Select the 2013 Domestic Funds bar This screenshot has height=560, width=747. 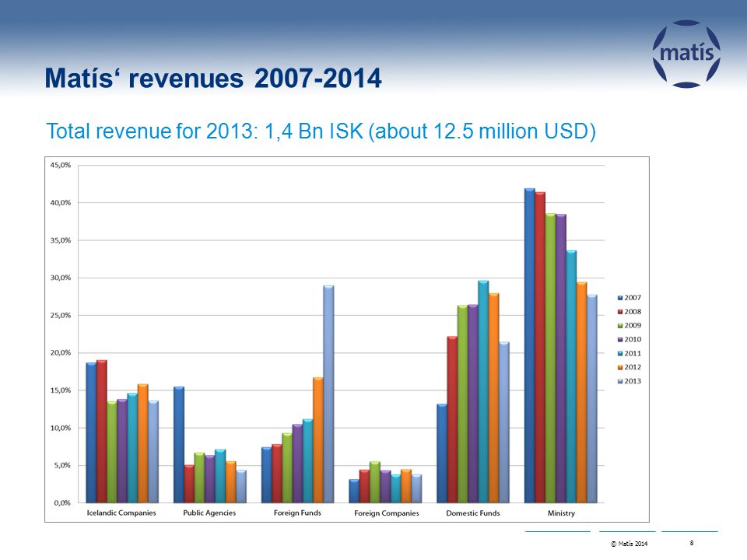504,423
